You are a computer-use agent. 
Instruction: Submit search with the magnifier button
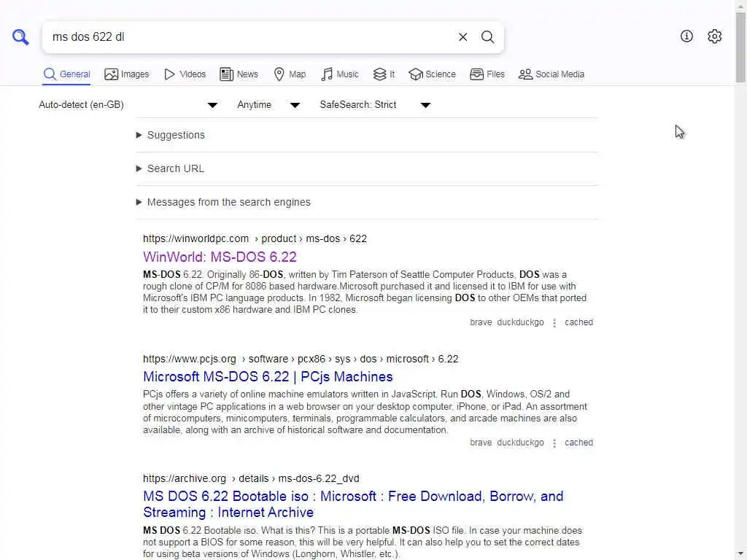tap(487, 36)
